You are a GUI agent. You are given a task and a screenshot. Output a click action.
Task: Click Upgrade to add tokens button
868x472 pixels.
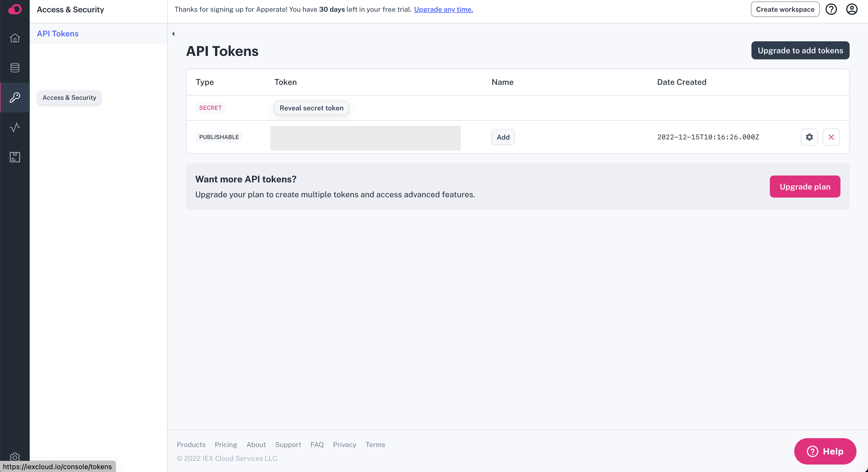pyautogui.click(x=800, y=50)
